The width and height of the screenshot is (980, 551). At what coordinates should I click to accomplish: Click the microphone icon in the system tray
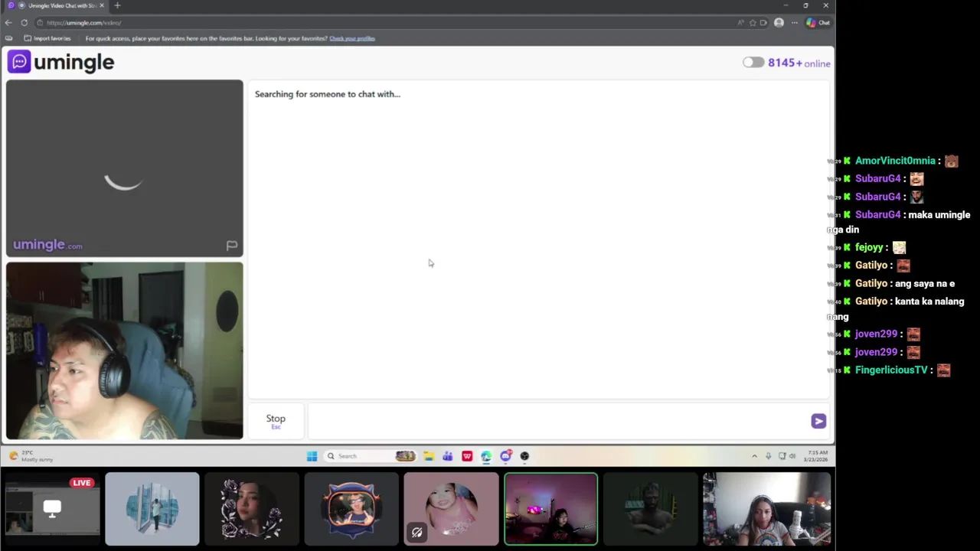[x=768, y=456]
